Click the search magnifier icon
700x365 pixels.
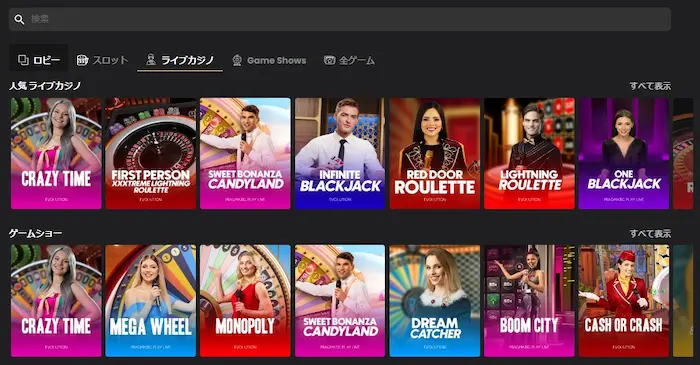tap(19, 19)
